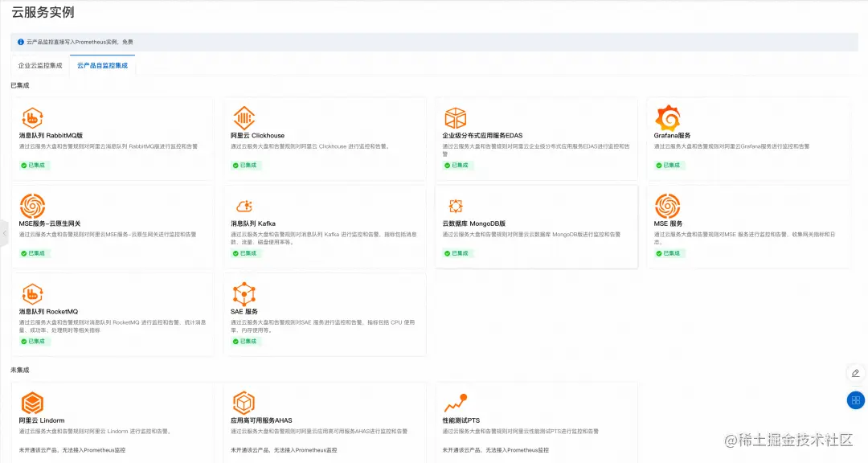Click the 已集成 badge on MongoDB card
Screen dimensions: 868x463
(x=457, y=253)
